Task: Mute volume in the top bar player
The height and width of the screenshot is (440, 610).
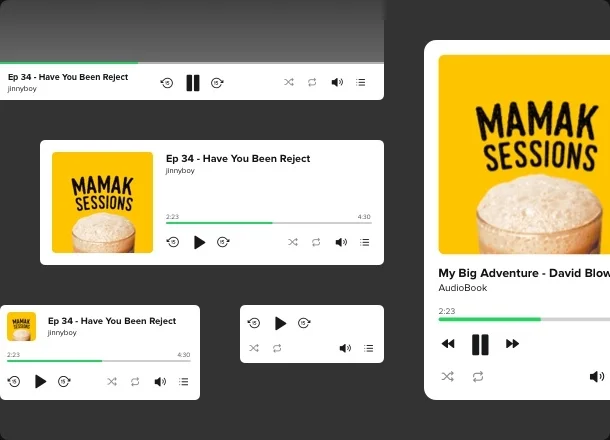Action: click(x=337, y=82)
